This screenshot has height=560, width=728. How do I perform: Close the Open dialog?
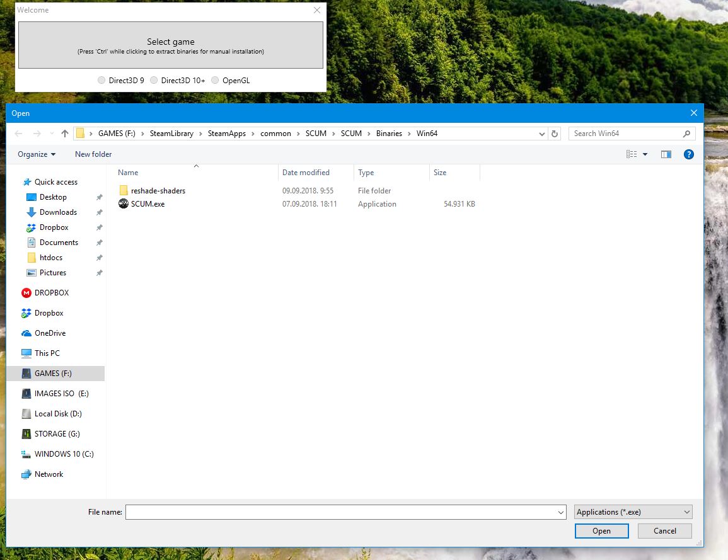[693, 113]
